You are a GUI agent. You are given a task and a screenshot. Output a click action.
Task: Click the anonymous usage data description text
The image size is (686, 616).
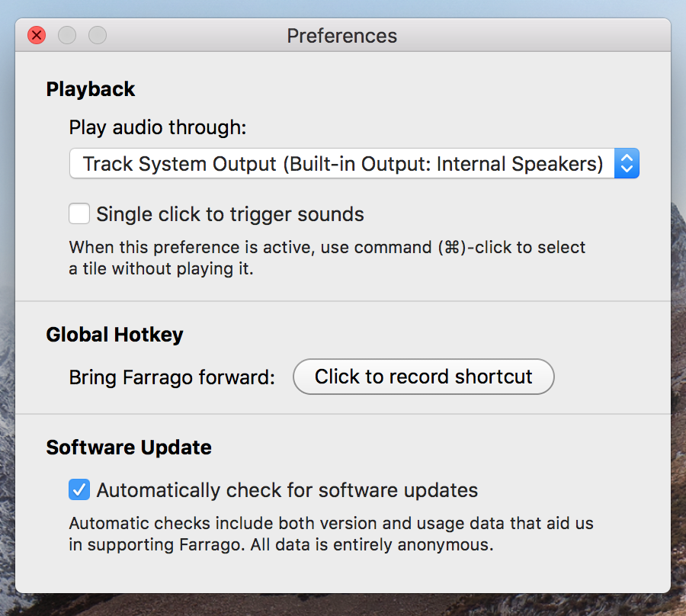[x=332, y=534]
